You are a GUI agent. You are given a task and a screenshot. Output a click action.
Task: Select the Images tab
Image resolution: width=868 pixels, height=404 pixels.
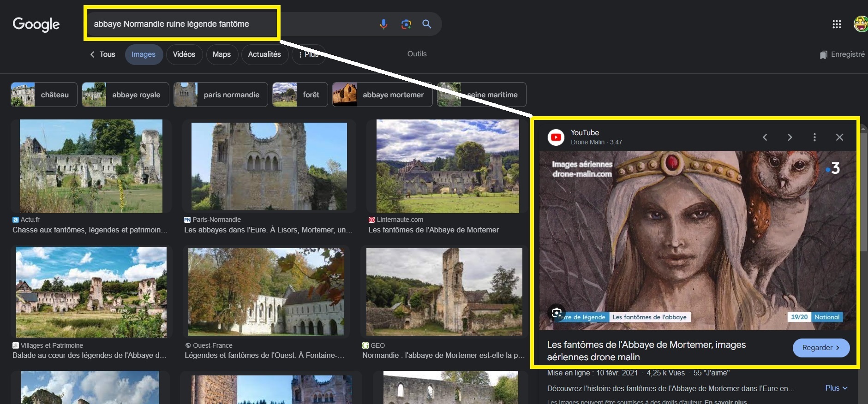pyautogui.click(x=144, y=54)
